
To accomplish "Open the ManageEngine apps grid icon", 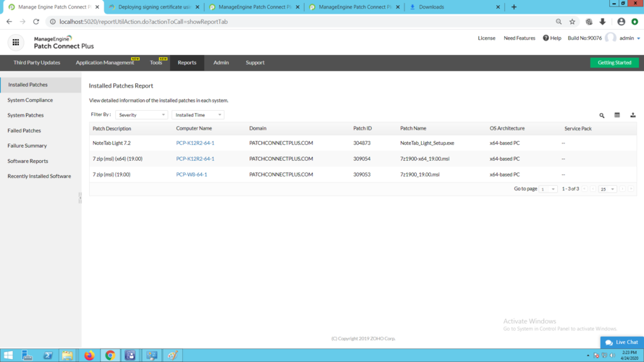I will click(x=15, y=43).
